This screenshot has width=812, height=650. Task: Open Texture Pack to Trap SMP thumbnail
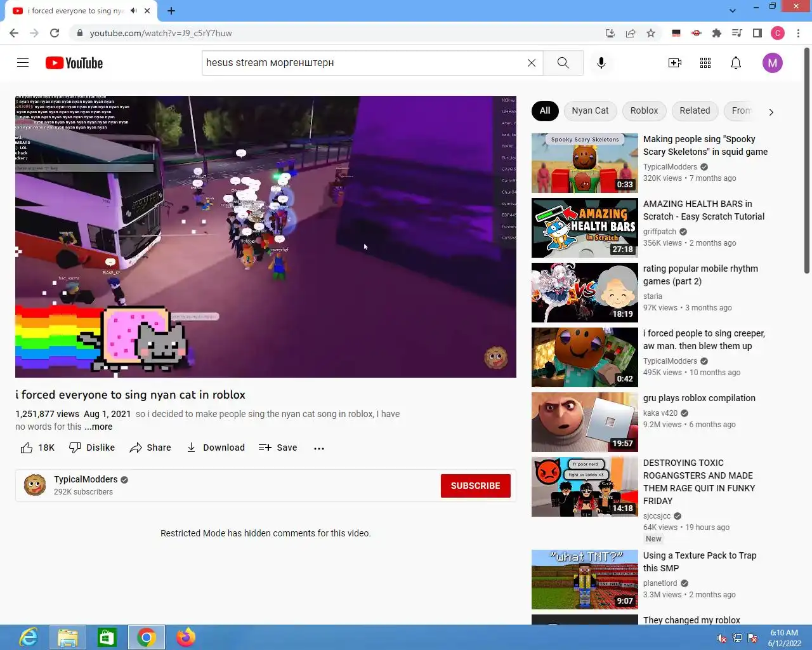pos(585,580)
